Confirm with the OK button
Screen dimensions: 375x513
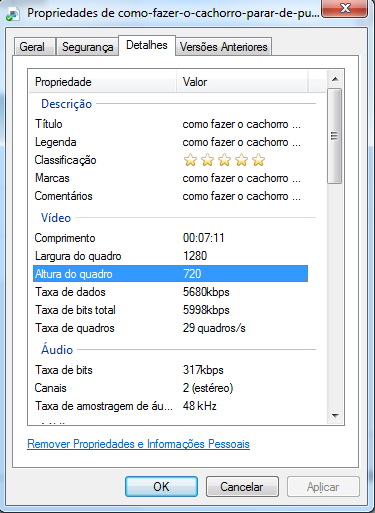(161, 487)
